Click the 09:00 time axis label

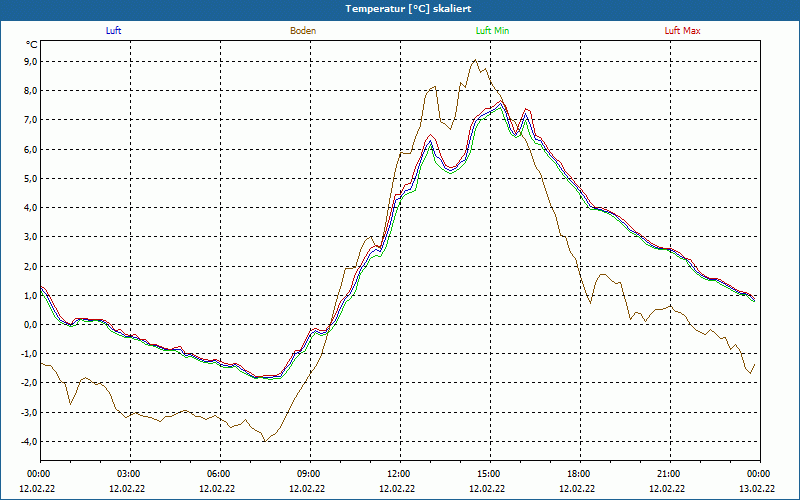[310, 474]
